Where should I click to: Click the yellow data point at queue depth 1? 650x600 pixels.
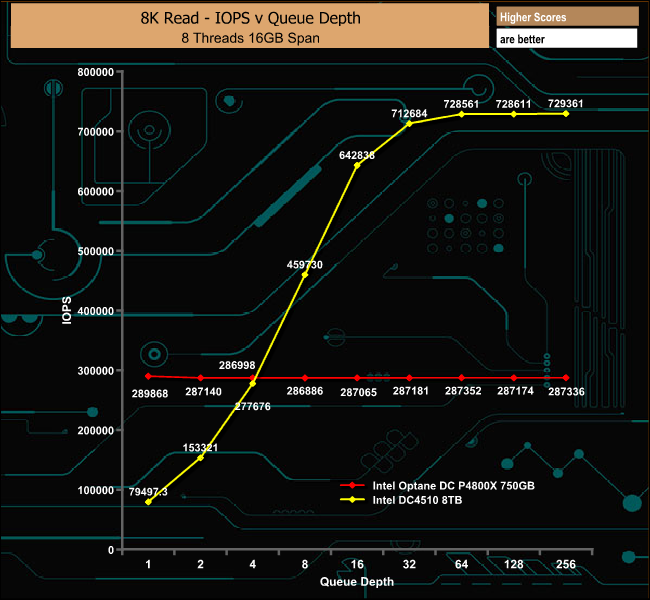pyautogui.click(x=148, y=502)
